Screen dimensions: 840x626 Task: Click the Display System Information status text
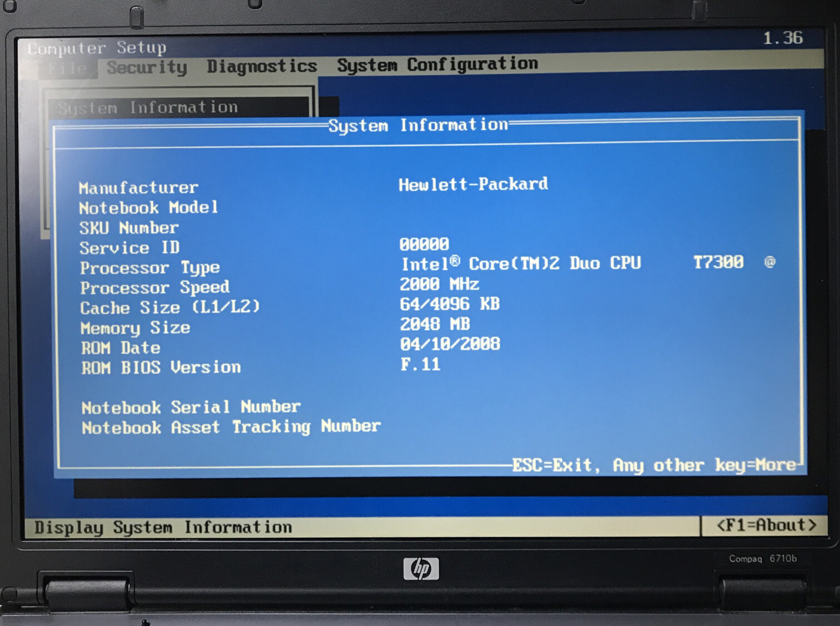163,527
